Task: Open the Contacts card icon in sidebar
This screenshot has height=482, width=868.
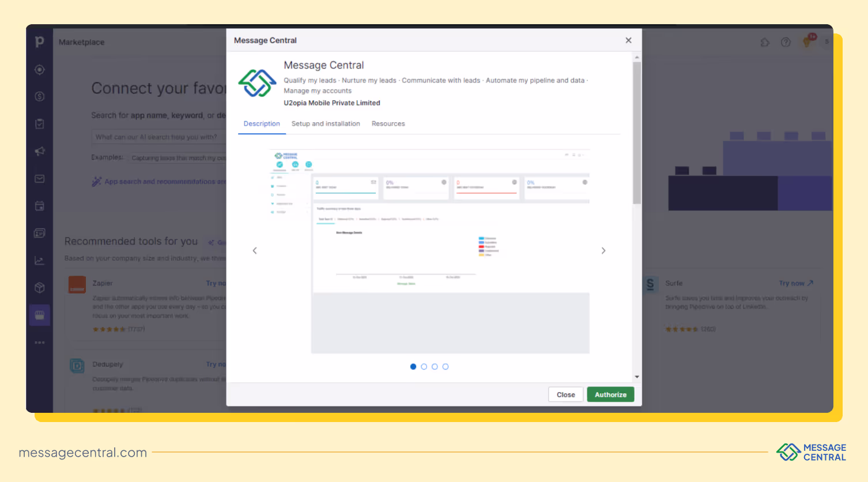Action: point(39,233)
